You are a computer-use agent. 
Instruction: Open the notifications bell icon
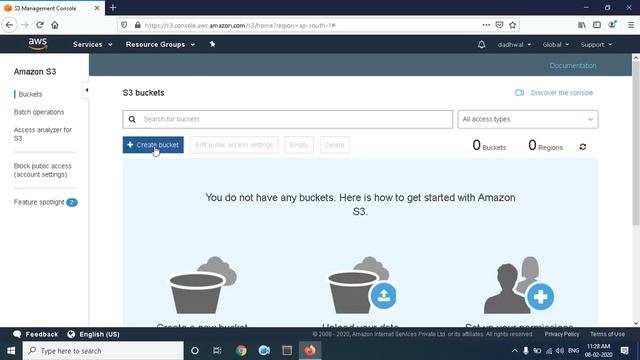(482, 44)
